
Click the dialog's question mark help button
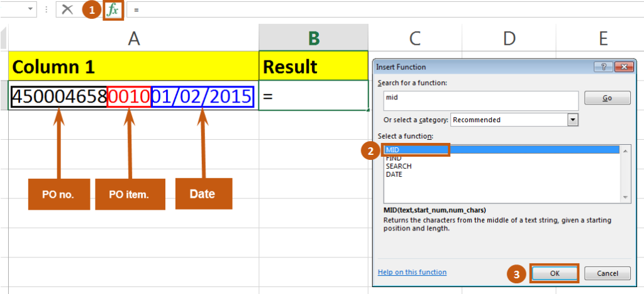click(603, 67)
